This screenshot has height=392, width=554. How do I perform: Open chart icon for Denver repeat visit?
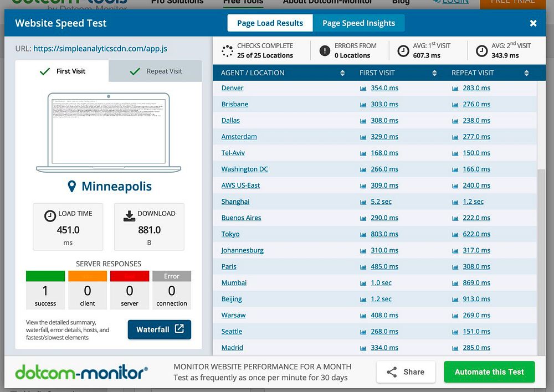tap(455, 89)
